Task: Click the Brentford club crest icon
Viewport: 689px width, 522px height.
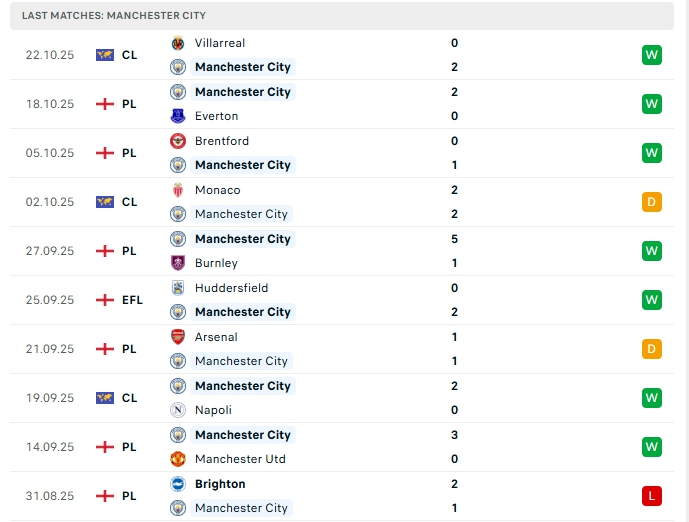Action: 178,141
